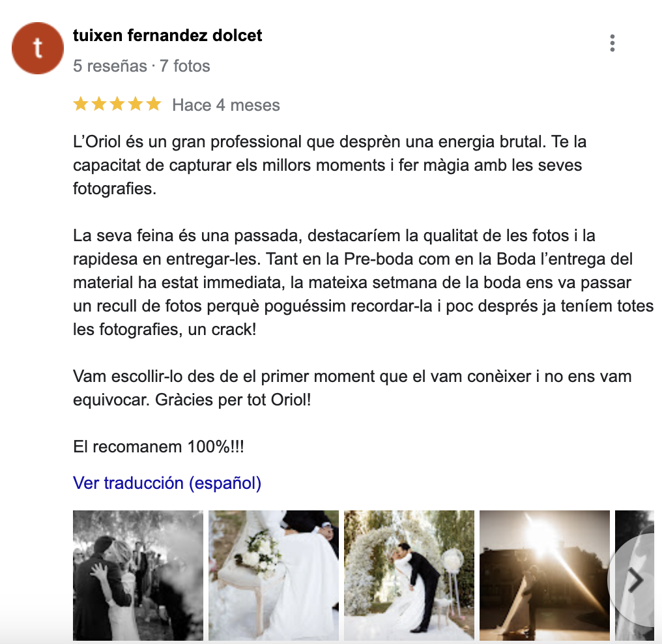Click the 'El recomanem 100%!!!' line

tap(158, 446)
